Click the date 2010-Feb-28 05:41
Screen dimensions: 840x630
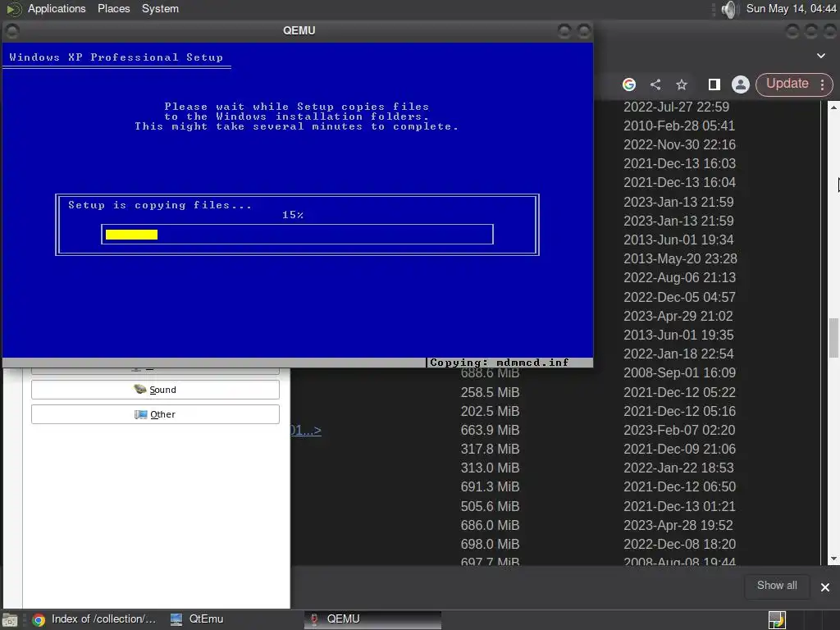coord(678,126)
